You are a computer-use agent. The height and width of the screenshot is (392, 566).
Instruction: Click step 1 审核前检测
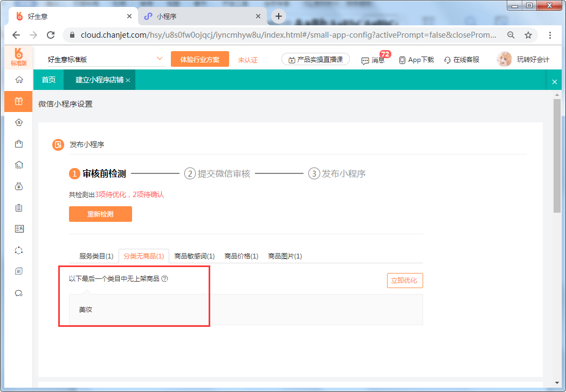click(x=98, y=174)
